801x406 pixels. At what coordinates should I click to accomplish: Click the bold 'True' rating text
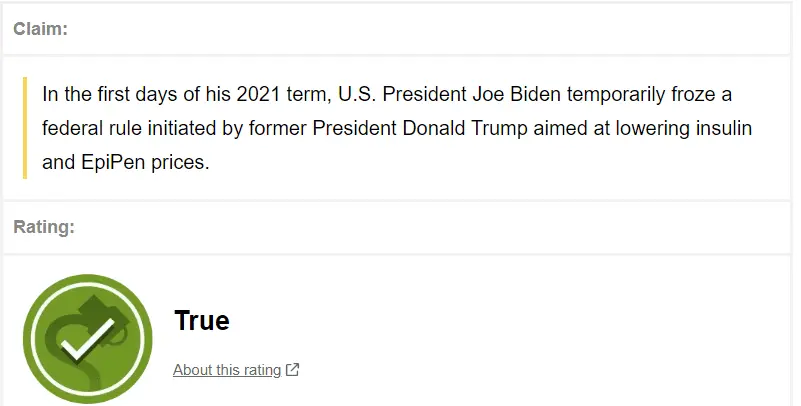pyautogui.click(x=201, y=321)
